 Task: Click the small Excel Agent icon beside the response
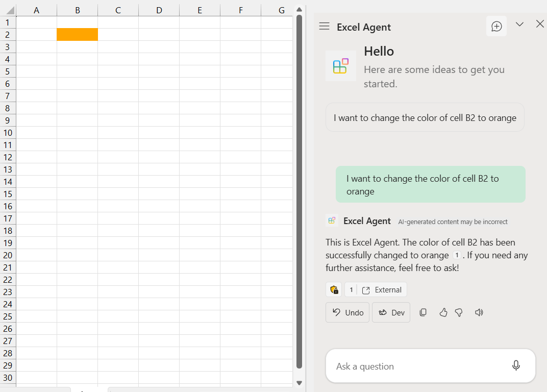332,220
